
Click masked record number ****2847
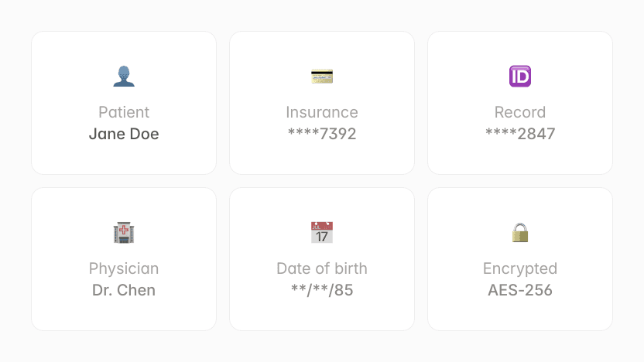(520, 134)
